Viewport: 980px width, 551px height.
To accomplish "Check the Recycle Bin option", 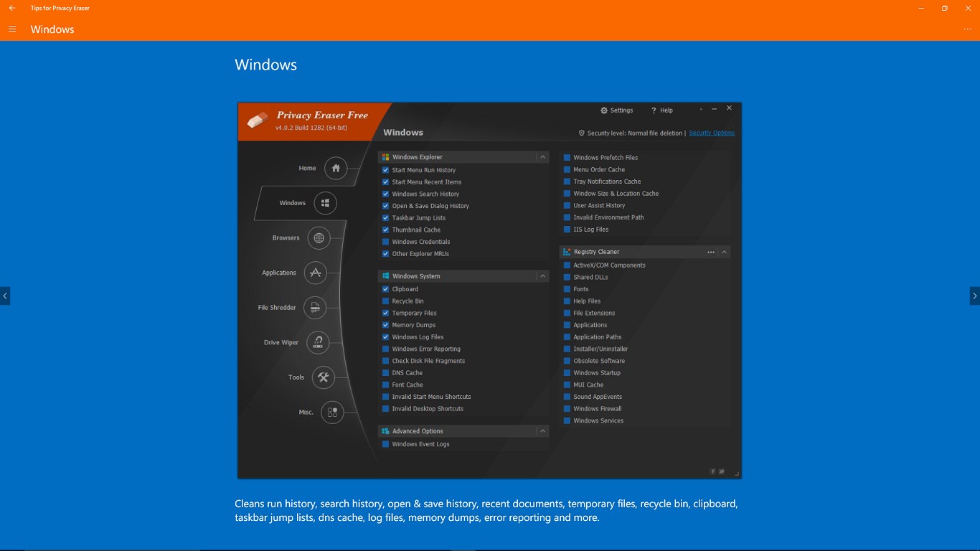I will [x=386, y=301].
